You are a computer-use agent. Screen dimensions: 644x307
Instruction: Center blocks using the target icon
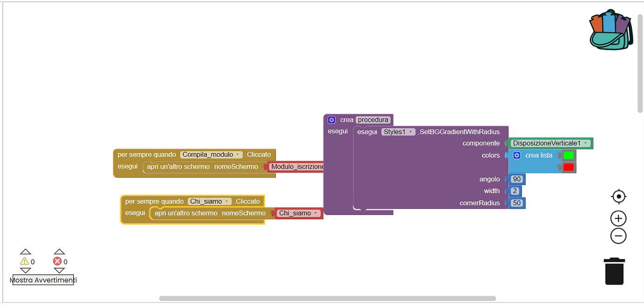click(618, 196)
